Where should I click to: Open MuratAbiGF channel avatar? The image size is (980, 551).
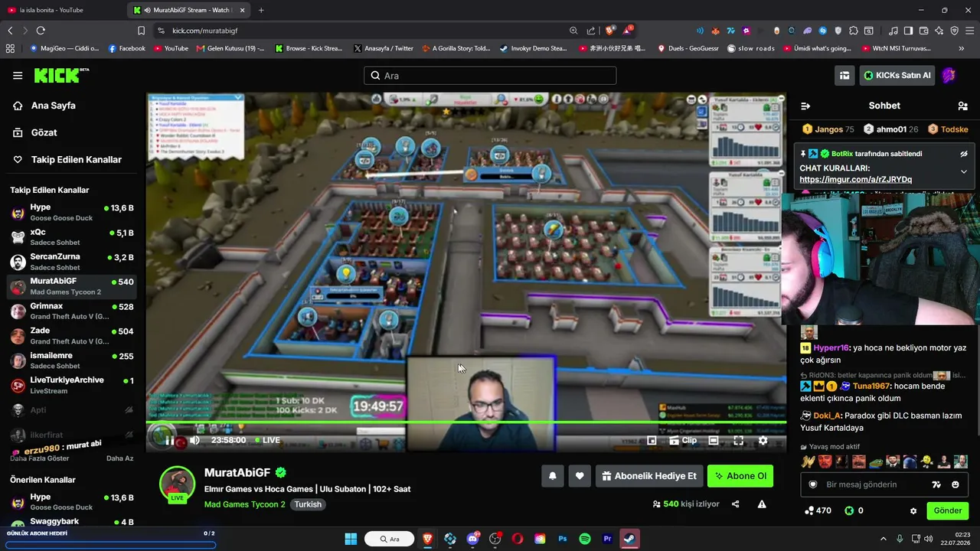177,484
